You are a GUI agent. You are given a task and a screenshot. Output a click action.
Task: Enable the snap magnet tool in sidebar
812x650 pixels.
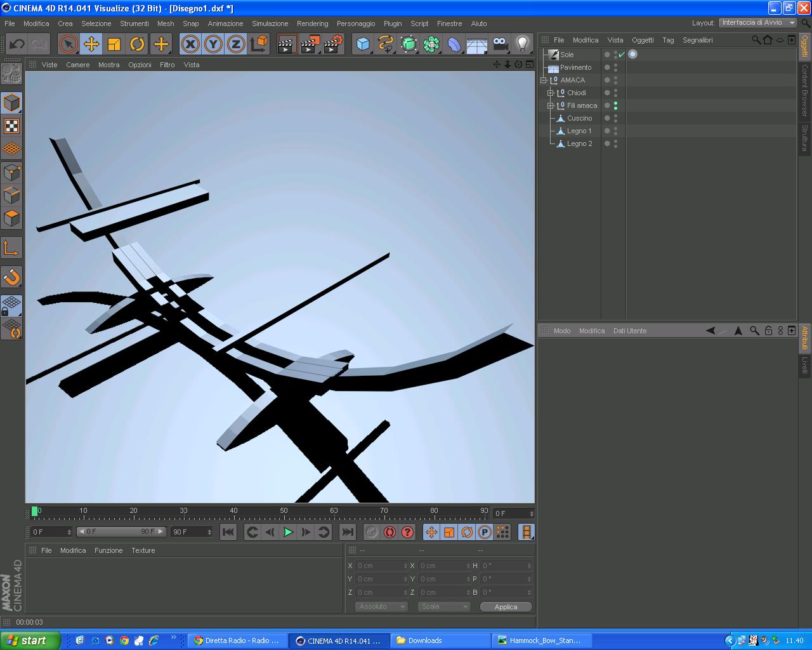coord(12,277)
